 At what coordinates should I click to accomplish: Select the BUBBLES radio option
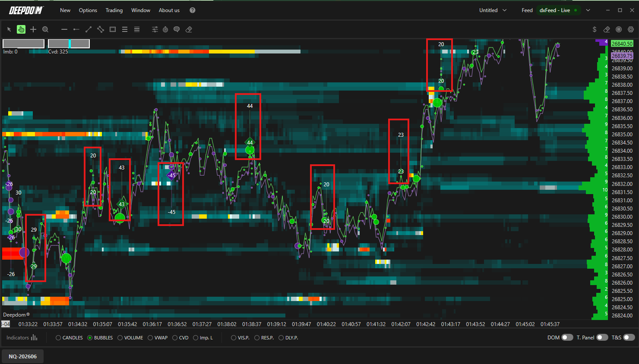pyautogui.click(x=100, y=338)
